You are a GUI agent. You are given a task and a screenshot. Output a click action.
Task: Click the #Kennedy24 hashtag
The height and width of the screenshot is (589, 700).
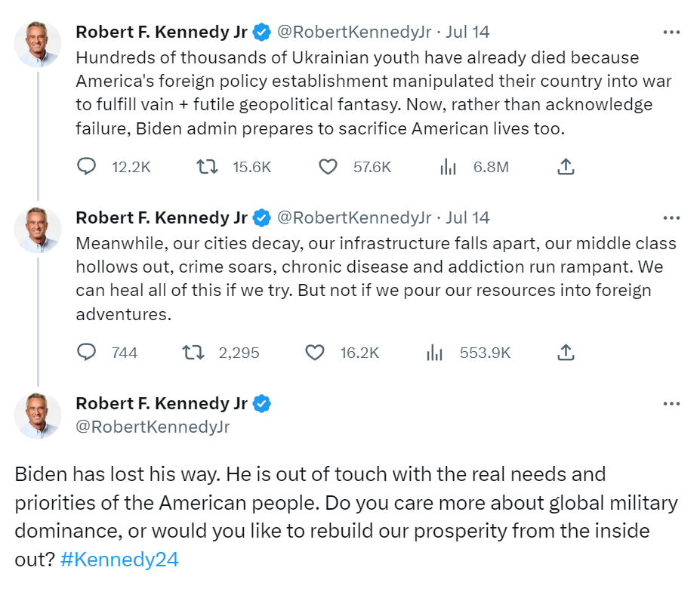pos(119,560)
